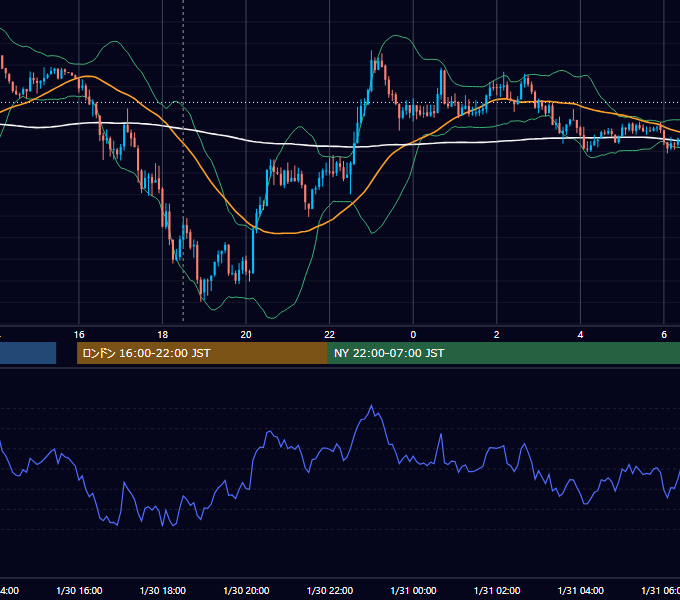Click the 4 hour label on upper axis

[580, 335]
